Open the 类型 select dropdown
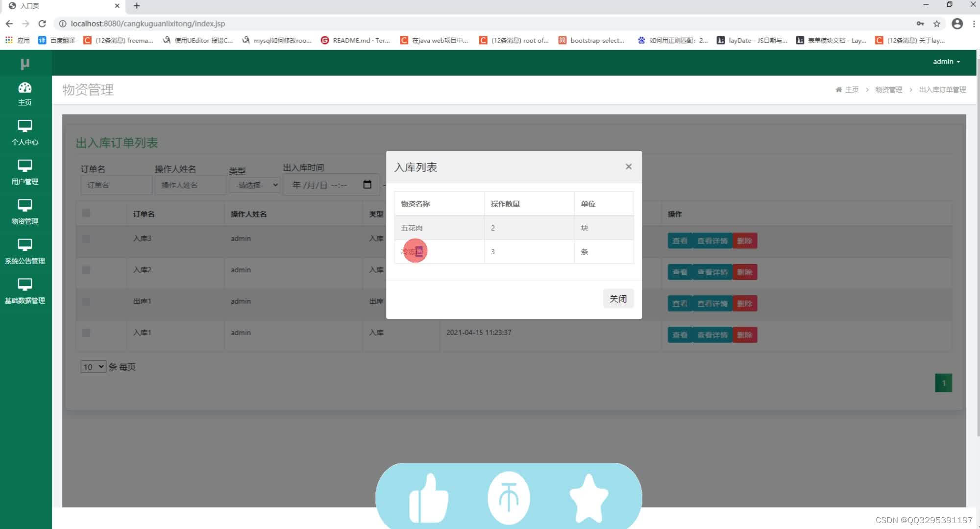 point(255,185)
